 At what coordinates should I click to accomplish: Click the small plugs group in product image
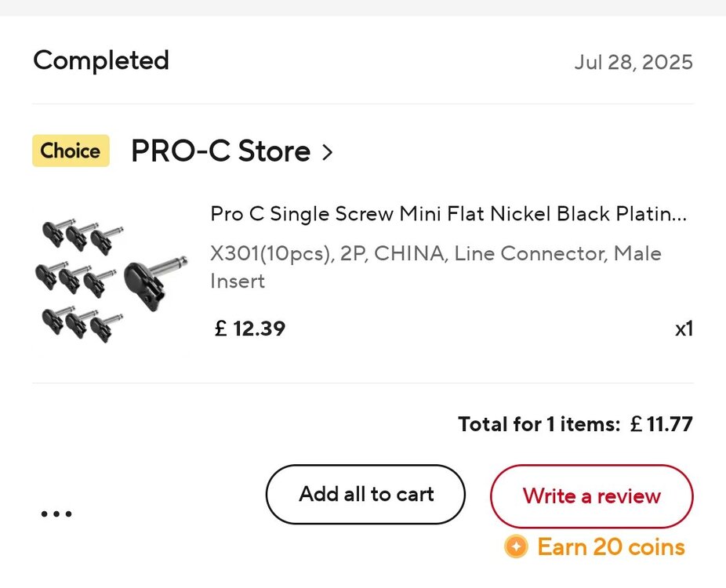[x=80, y=281]
